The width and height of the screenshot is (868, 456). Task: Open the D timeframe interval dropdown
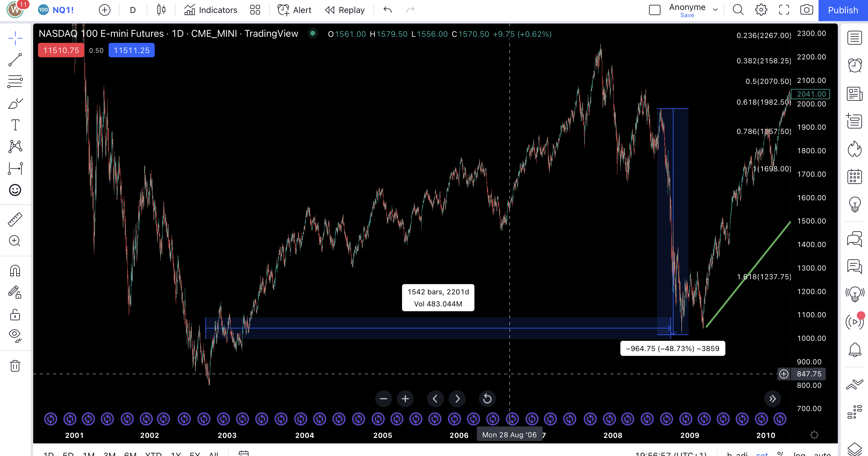coord(133,10)
